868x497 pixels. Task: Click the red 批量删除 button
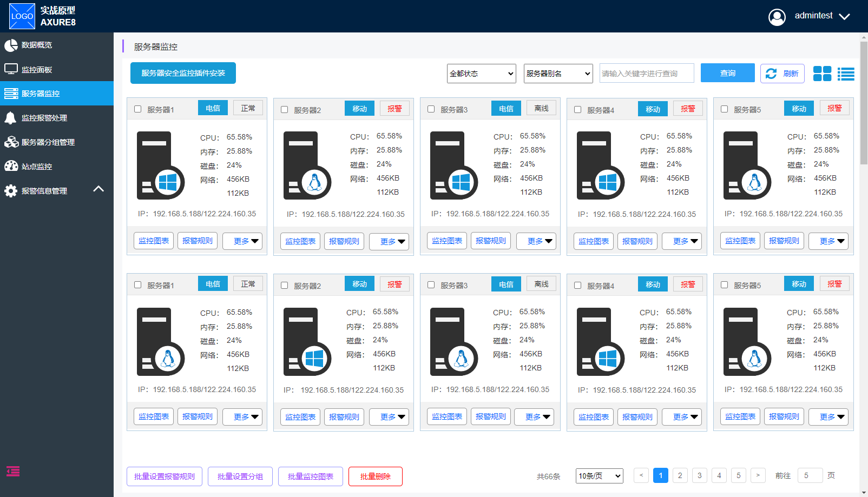click(376, 476)
